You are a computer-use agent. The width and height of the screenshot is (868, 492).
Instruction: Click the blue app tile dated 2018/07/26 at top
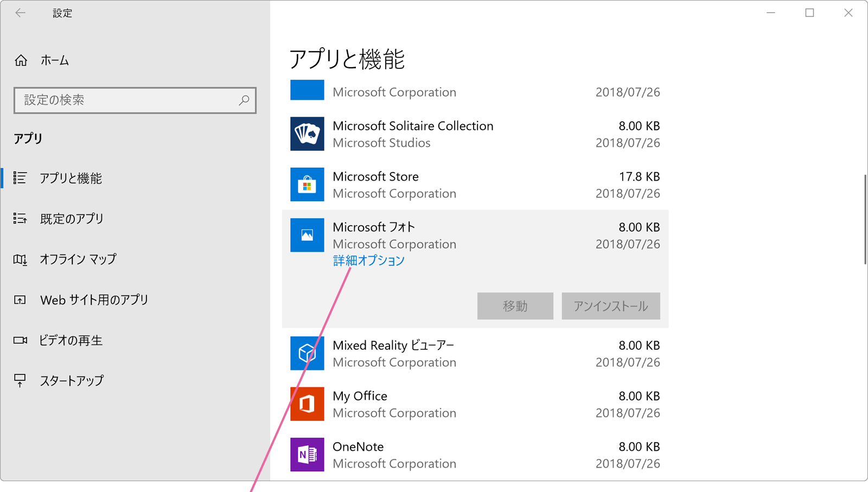pyautogui.click(x=307, y=90)
